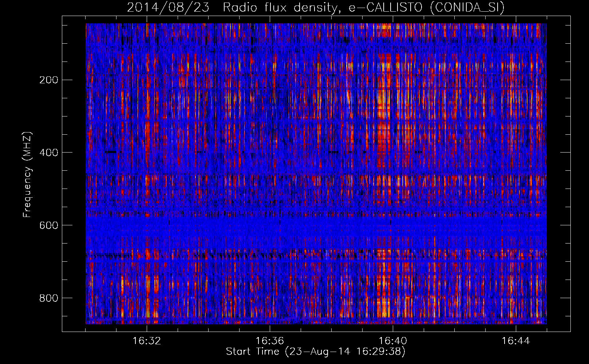Click the 800 frequency tick label
This screenshot has height=364, width=589.
click(x=49, y=298)
